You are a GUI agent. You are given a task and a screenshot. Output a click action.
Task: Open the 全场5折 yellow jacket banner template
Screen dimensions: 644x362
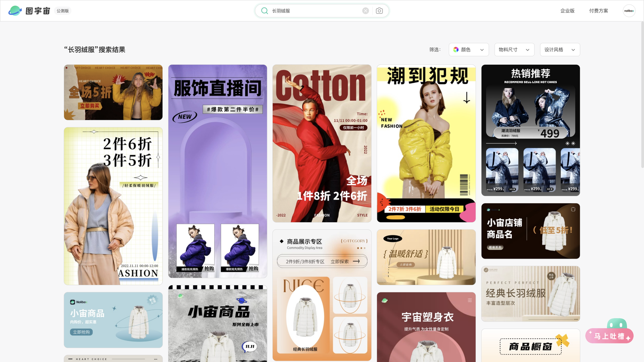113,92
